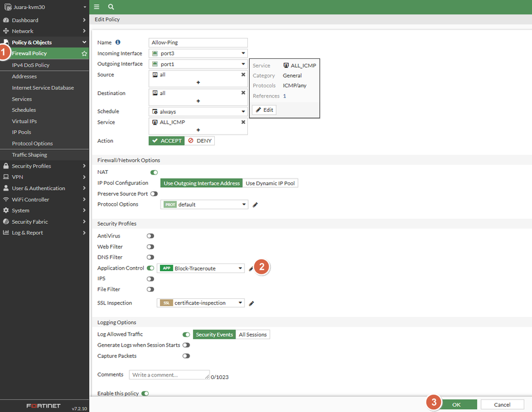Click the ALL_ICMP service icon in tooltip
The width and height of the screenshot is (532, 412).
point(286,66)
